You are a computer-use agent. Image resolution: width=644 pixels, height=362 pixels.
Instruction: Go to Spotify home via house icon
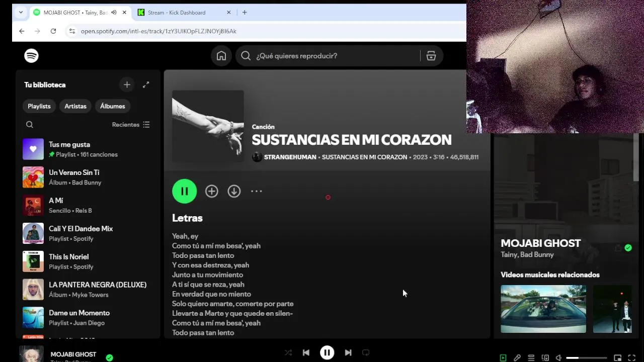tap(221, 56)
